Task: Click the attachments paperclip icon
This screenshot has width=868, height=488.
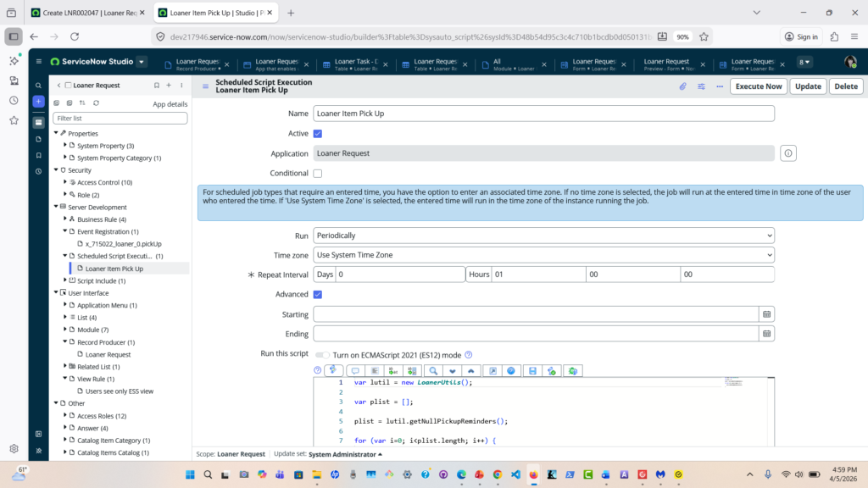Action: (683, 86)
